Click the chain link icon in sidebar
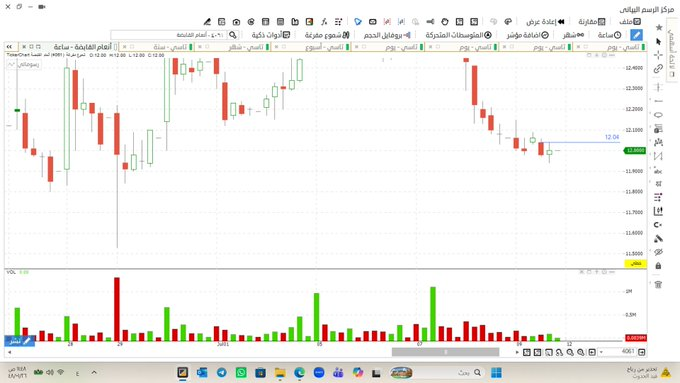Image resolution: width=680 pixels, height=383 pixels. pos(658,69)
